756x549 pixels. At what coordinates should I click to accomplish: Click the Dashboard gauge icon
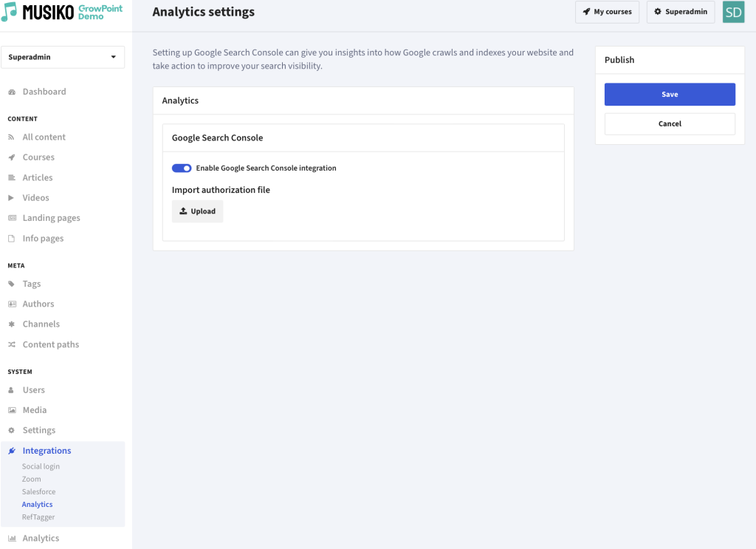12,92
